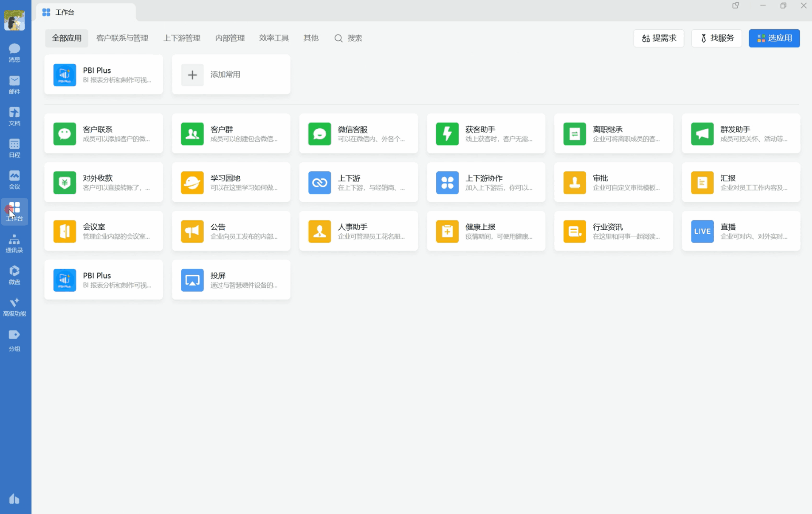812x514 pixels.
Task: Open the 上下游 app
Action: coord(358,182)
